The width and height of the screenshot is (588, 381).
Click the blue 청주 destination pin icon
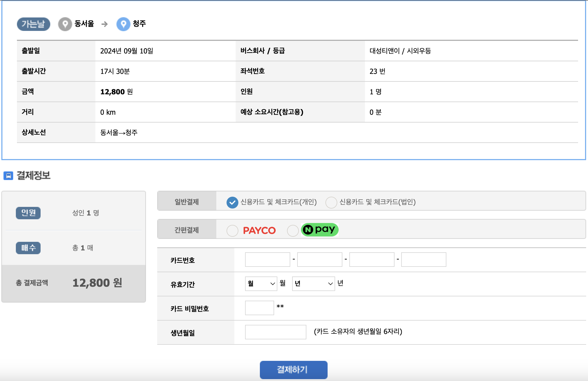coord(123,24)
